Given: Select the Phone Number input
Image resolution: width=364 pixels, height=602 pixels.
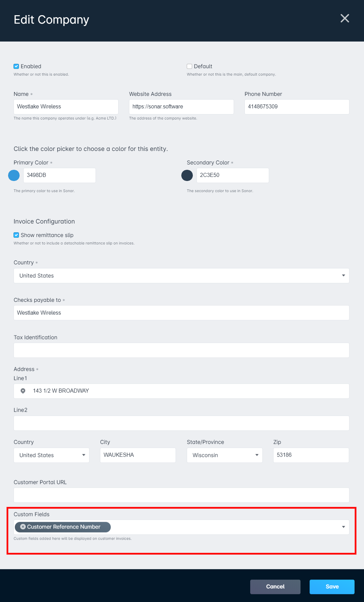Looking at the screenshot, I should [x=297, y=107].
